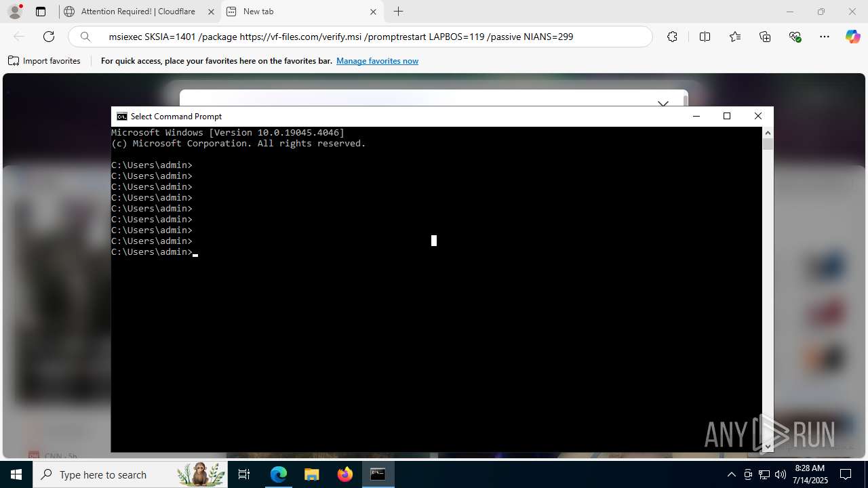Click the Command Prompt scrollbar thumb
Screen dimensions: 868x488
click(768, 144)
